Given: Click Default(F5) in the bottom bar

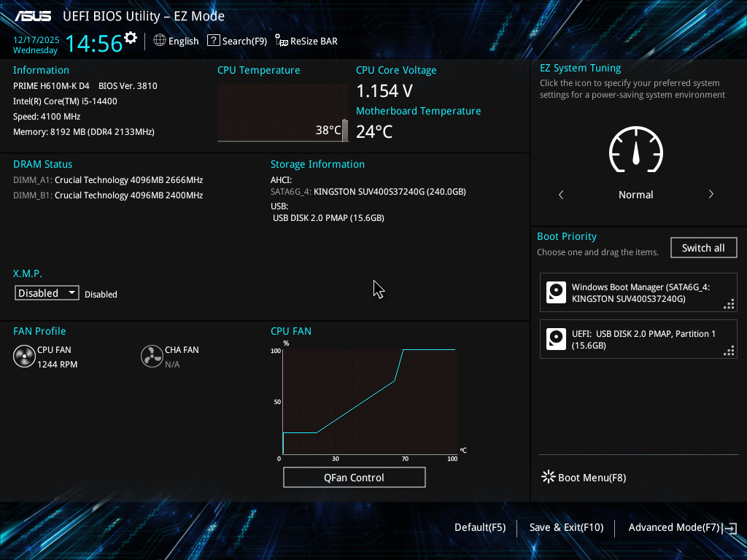Looking at the screenshot, I should coord(480,528).
